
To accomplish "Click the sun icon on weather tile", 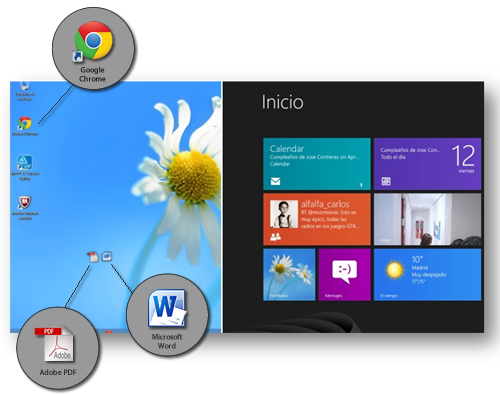I will [x=395, y=270].
